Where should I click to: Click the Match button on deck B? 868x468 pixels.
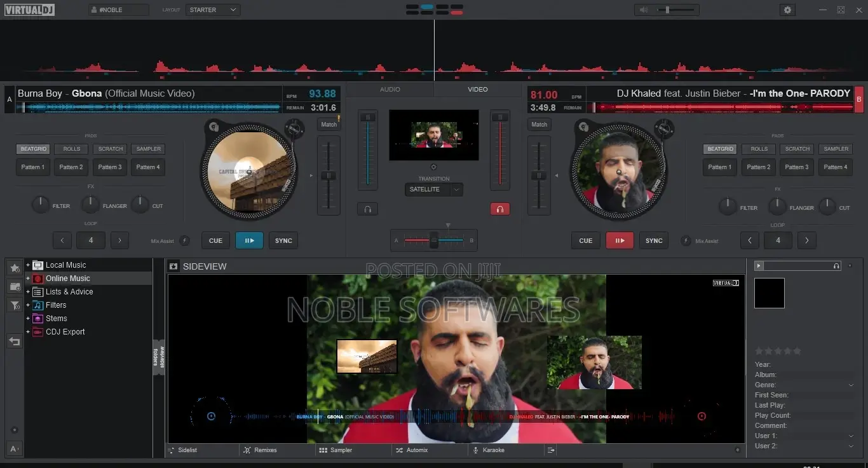(x=539, y=125)
